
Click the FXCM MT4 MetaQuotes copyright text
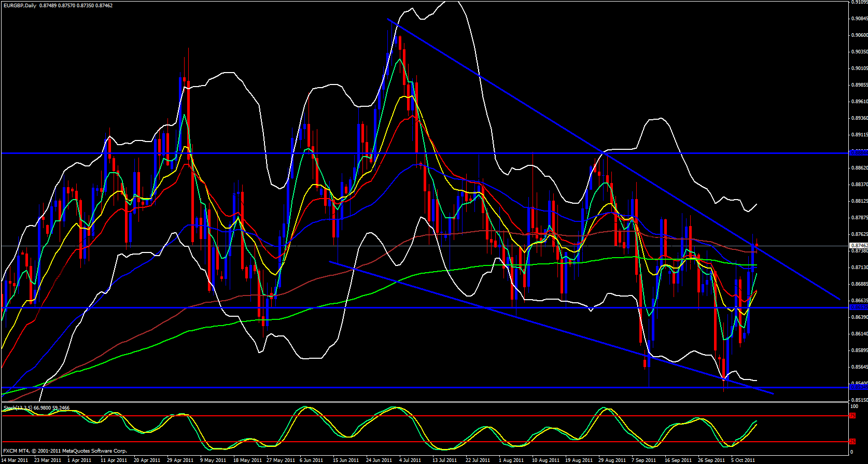pyautogui.click(x=65, y=451)
